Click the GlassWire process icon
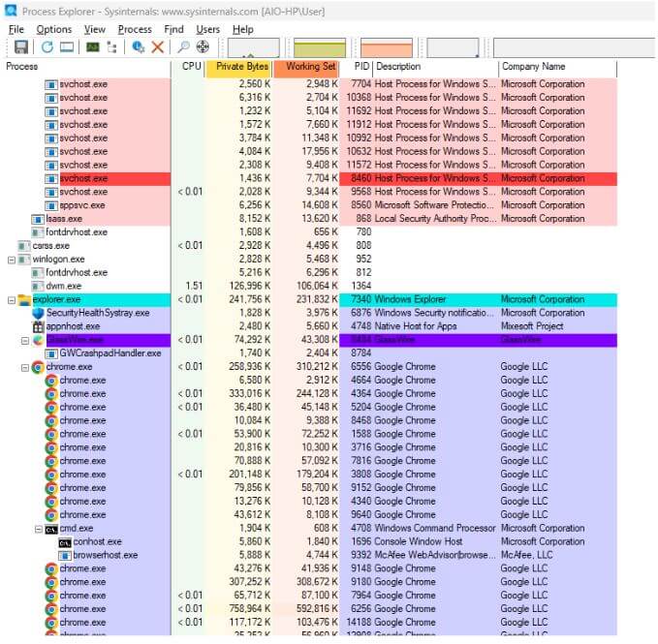 point(38,340)
